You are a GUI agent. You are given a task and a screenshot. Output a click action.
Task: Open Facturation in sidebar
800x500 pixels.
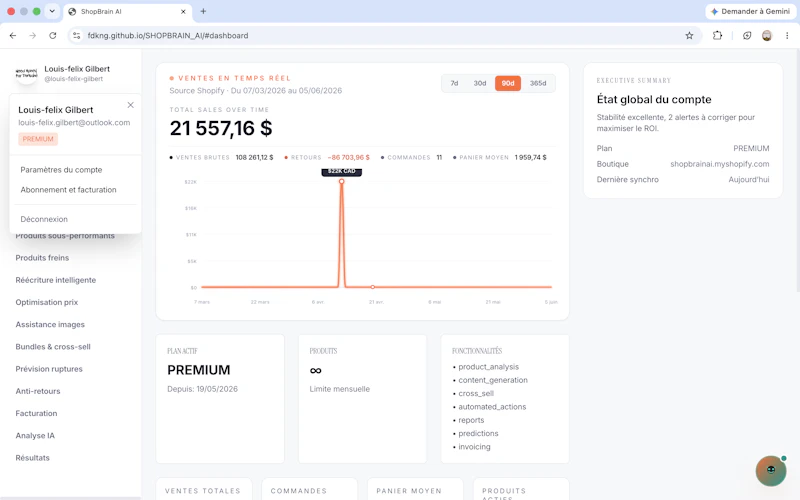coord(36,413)
